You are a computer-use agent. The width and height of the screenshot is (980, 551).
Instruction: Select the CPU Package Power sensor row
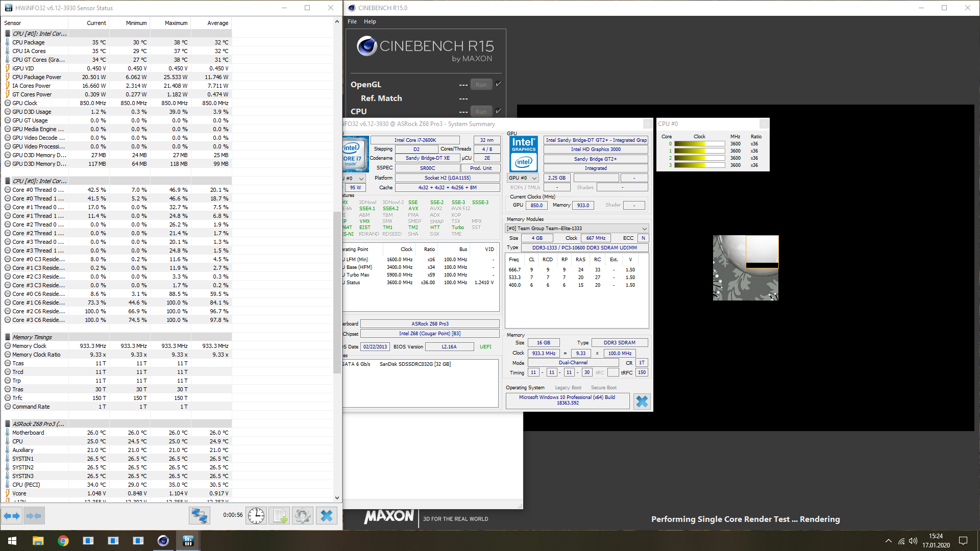pyautogui.click(x=37, y=77)
